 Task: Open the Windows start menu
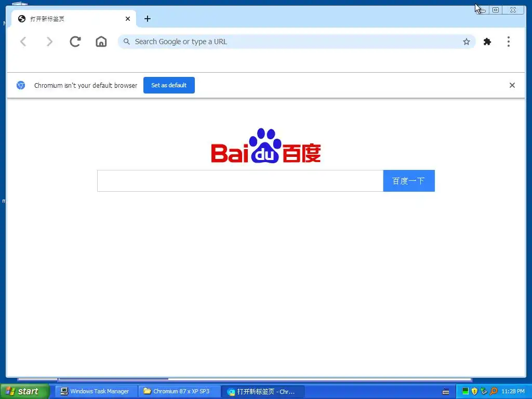pyautogui.click(x=24, y=391)
